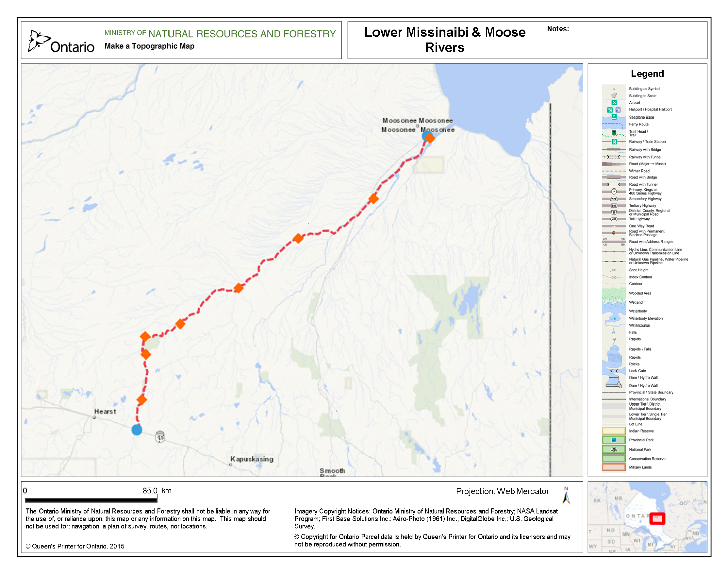728x574 pixels.
Task: Click the Kapuskasing town label
Action: [x=252, y=459]
